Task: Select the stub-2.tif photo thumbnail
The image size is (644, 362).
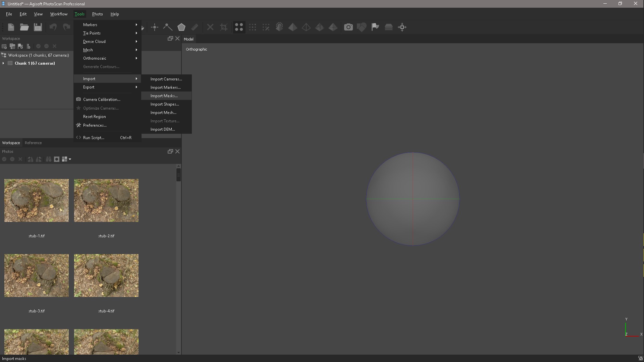Action: click(106, 200)
